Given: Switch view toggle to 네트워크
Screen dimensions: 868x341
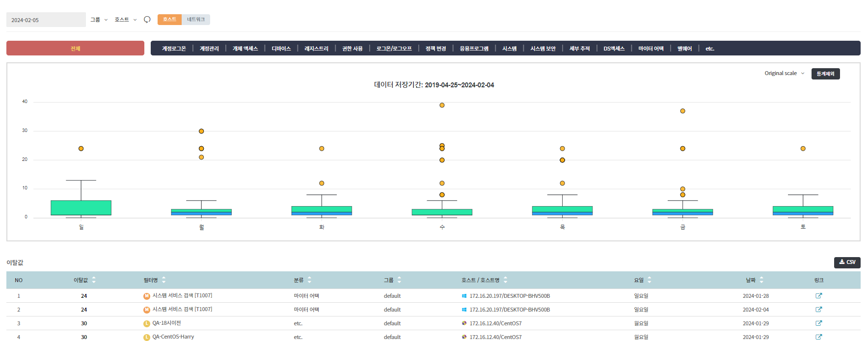Looking at the screenshot, I should point(196,20).
